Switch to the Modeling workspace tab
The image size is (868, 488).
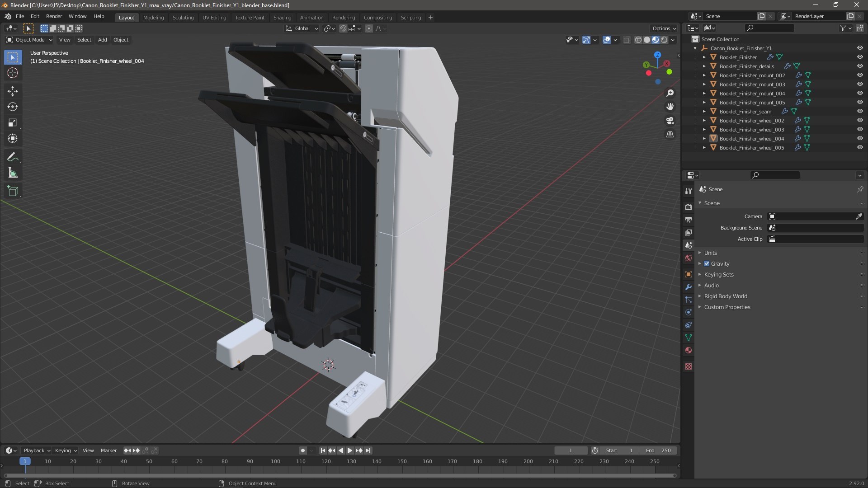tap(153, 18)
